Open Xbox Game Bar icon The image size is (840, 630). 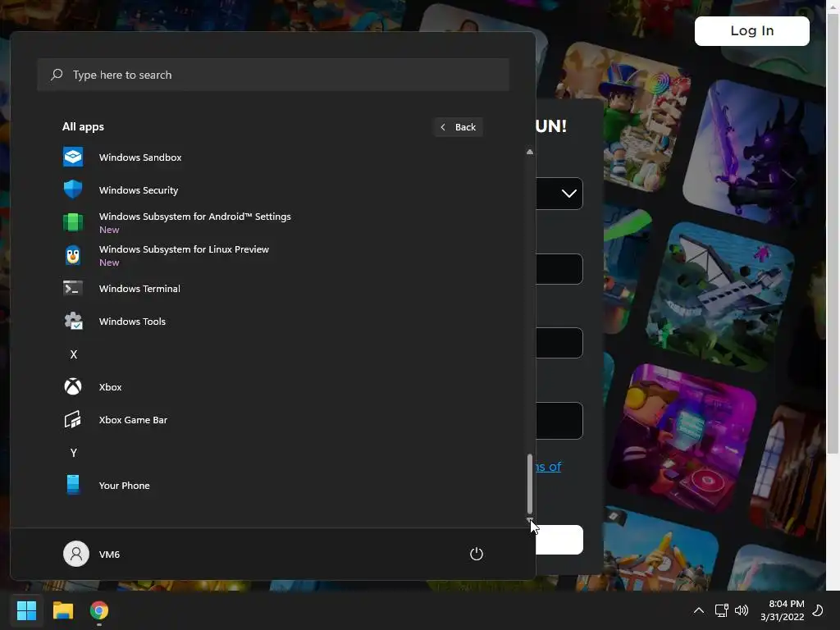click(x=73, y=419)
